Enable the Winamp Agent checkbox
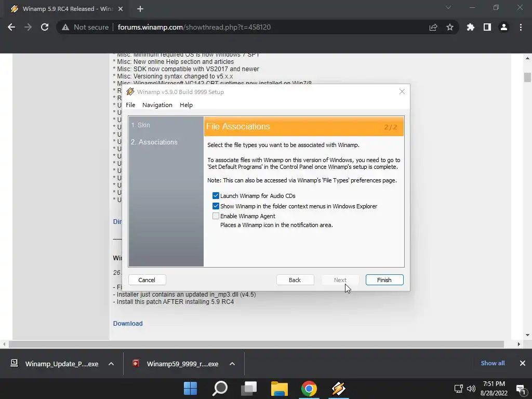 pos(216,216)
